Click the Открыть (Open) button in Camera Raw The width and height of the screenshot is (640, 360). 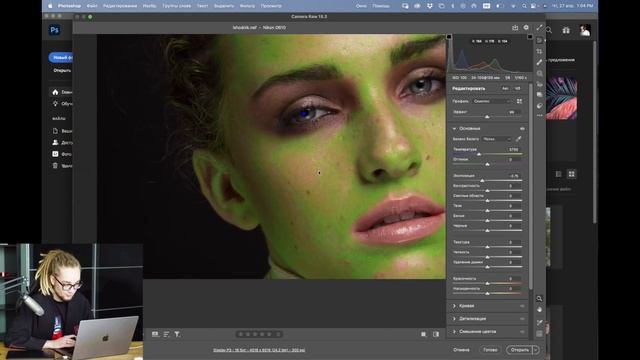point(520,350)
